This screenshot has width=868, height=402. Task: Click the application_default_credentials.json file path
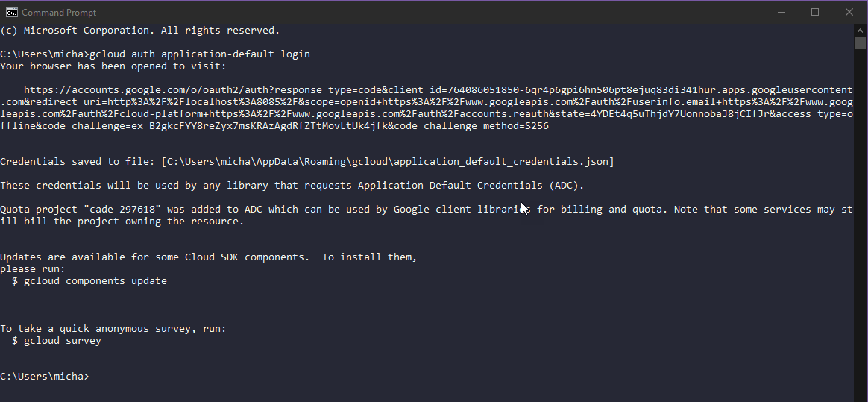click(388, 162)
